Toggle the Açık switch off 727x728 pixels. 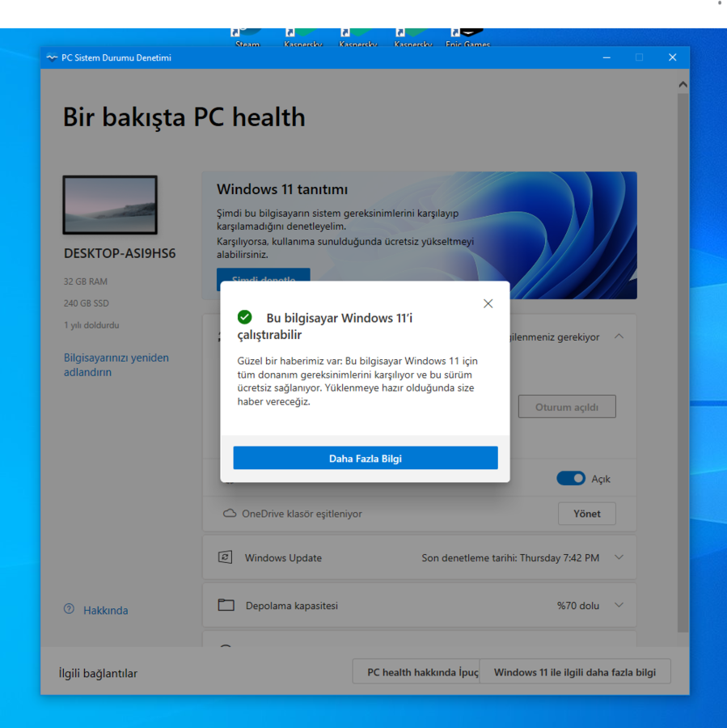(571, 478)
